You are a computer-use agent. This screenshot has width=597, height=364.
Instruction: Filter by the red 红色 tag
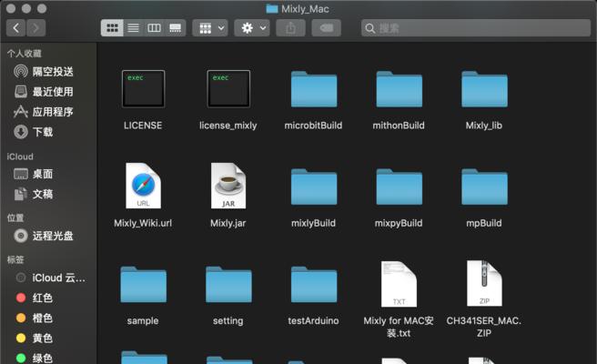[x=35, y=298]
